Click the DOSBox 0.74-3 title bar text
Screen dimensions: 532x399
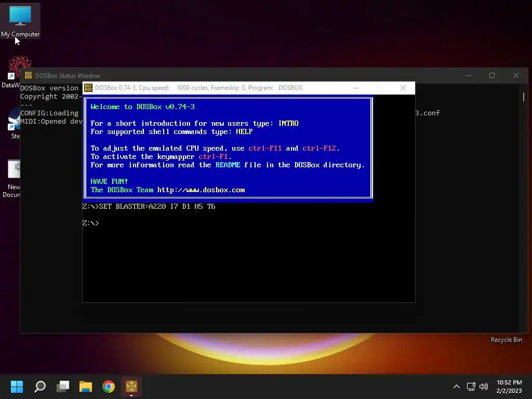click(198, 88)
